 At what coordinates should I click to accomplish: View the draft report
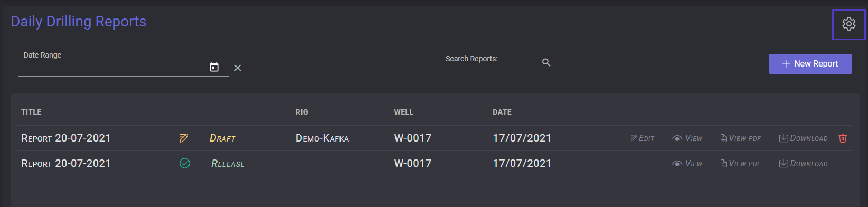[x=687, y=138]
